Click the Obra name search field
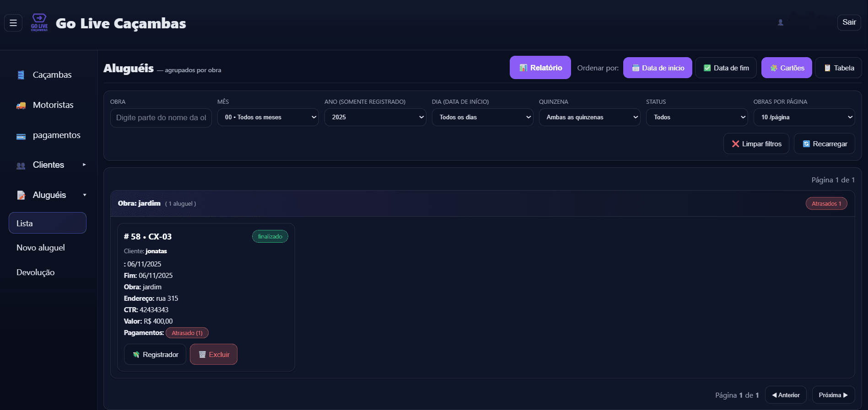Image resolution: width=868 pixels, height=410 pixels. pyautogui.click(x=161, y=117)
